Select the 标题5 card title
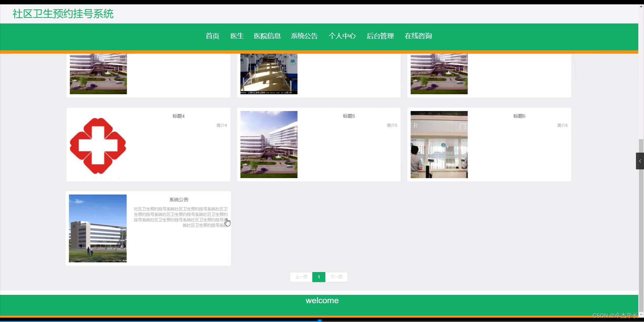The image size is (644, 322). pyautogui.click(x=349, y=116)
